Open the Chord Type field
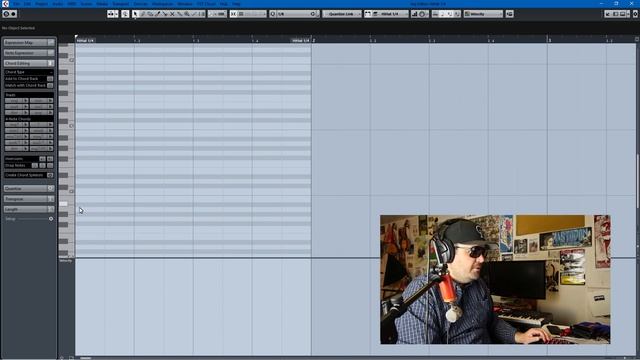This screenshot has height=360, width=640. click(x=29, y=72)
